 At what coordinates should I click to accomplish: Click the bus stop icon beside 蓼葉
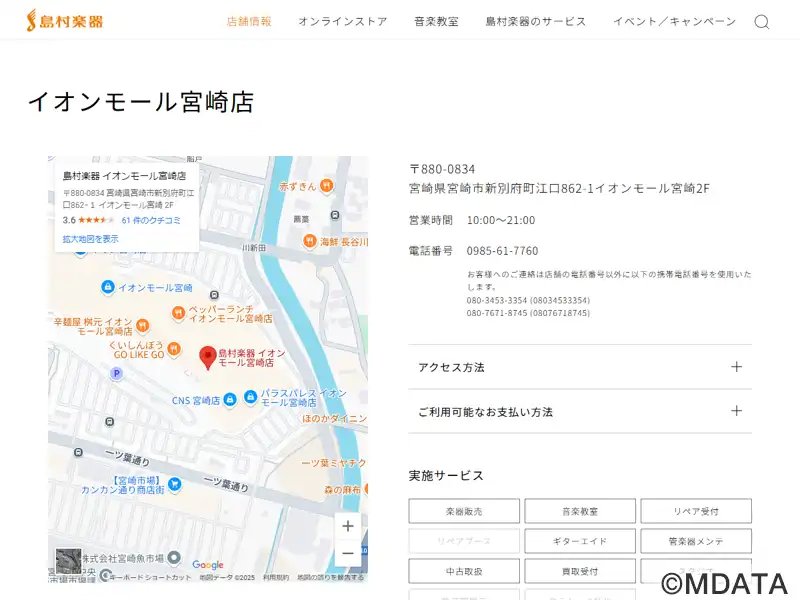(335, 215)
